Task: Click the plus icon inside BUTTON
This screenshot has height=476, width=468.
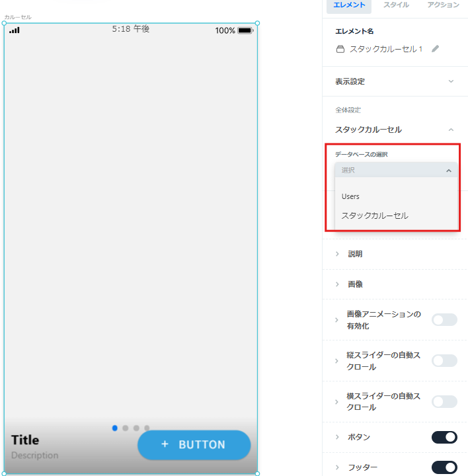Action: pyautogui.click(x=165, y=444)
